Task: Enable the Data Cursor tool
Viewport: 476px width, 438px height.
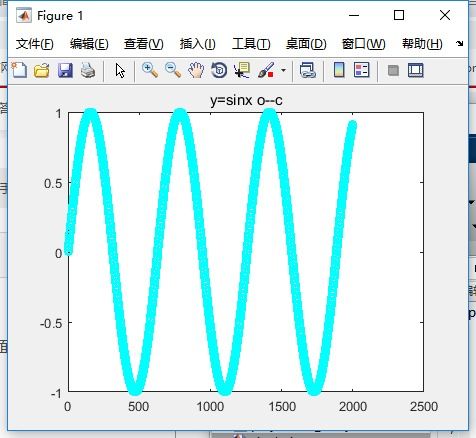Action: pos(242,70)
